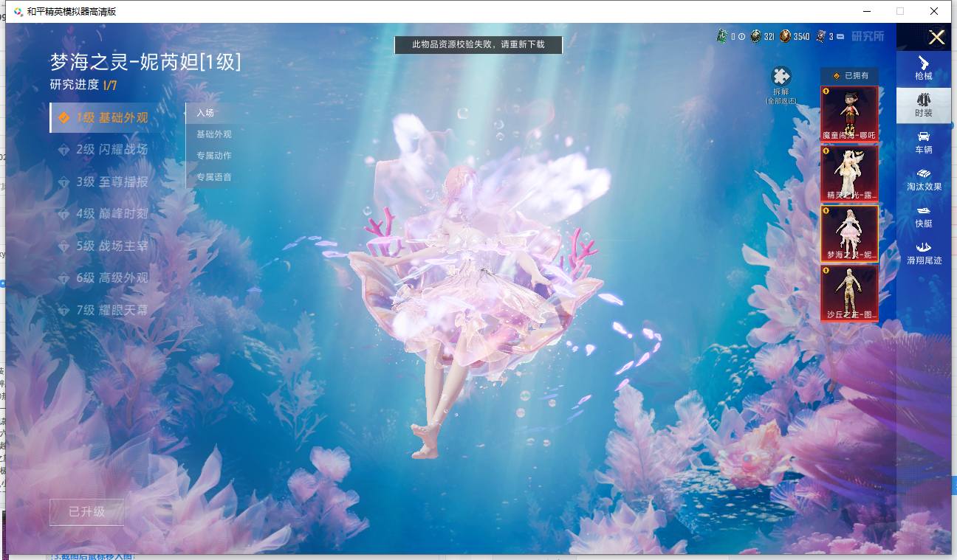This screenshot has height=560, width=957.
Task: Minimize the emulator window
Action: [x=866, y=11]
